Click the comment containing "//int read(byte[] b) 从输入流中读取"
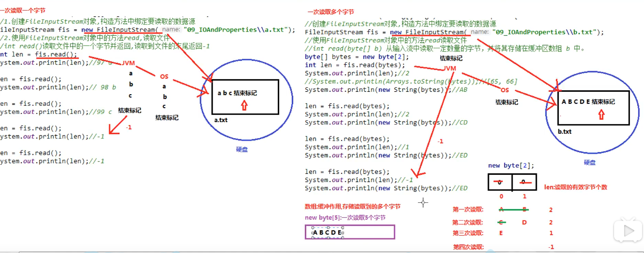Viewport: 644px width, 253px height. 445,49
